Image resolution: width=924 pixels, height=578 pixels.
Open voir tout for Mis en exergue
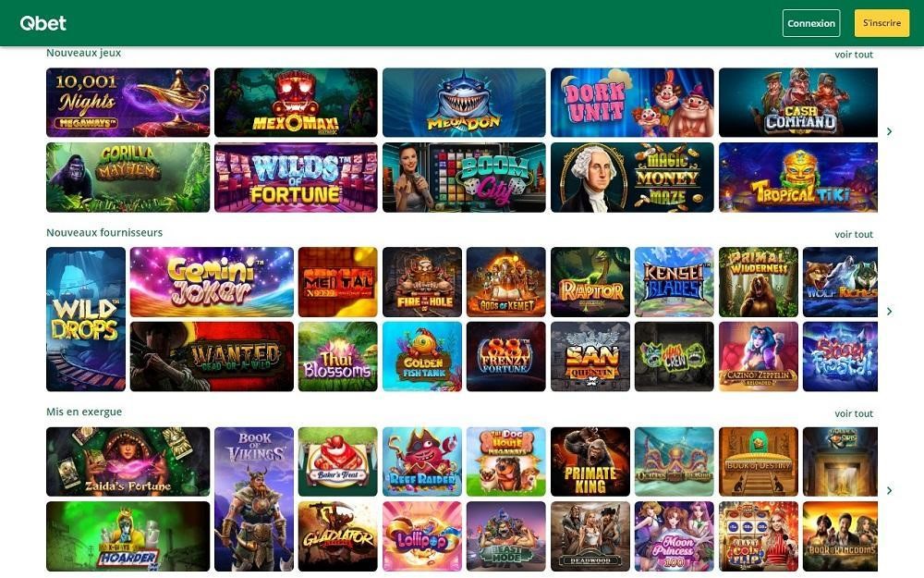point(853,413)
